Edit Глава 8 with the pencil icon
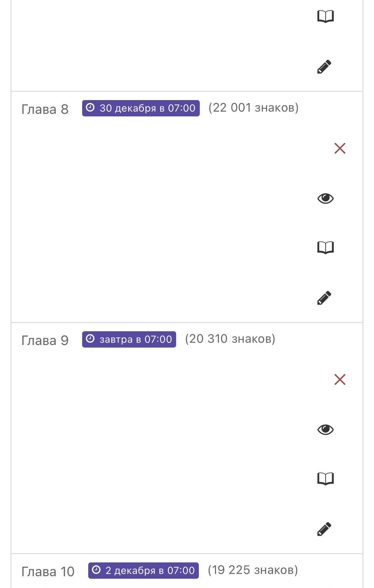 [x=324, y=298]
